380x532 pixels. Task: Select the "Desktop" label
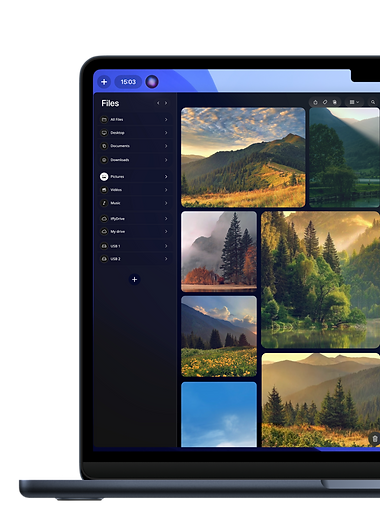[117, 133]
